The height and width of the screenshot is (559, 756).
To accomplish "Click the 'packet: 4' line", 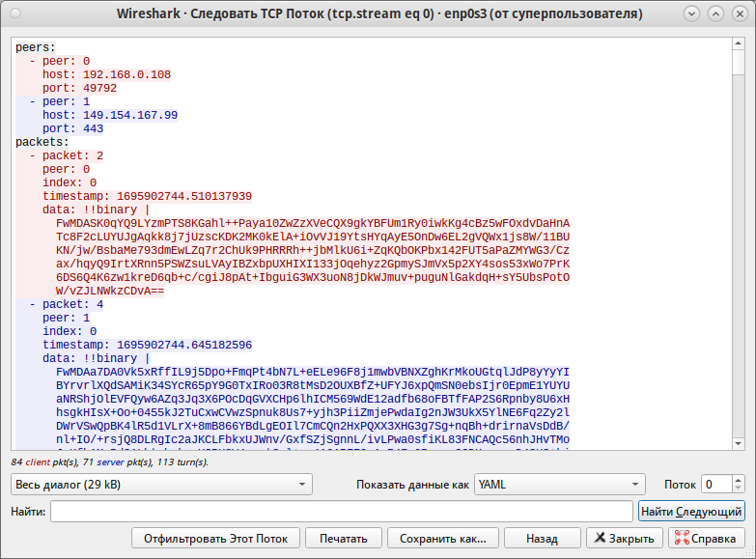I will click(x=66, y=304).
